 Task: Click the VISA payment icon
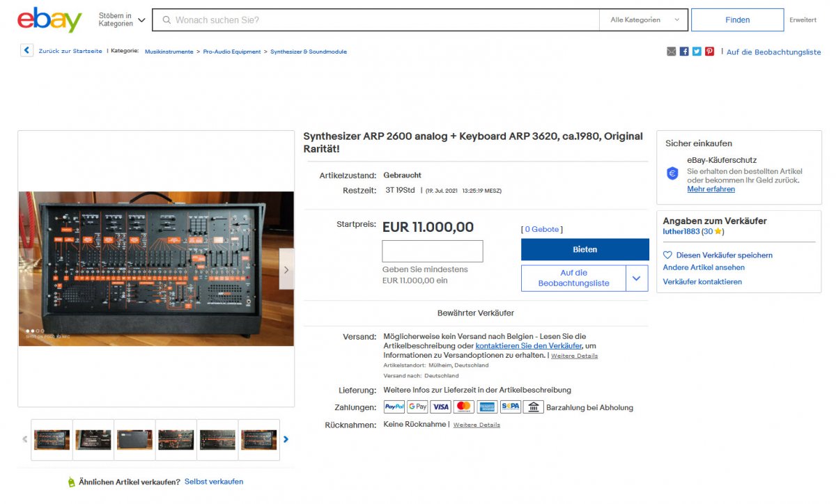click(440, 407)
